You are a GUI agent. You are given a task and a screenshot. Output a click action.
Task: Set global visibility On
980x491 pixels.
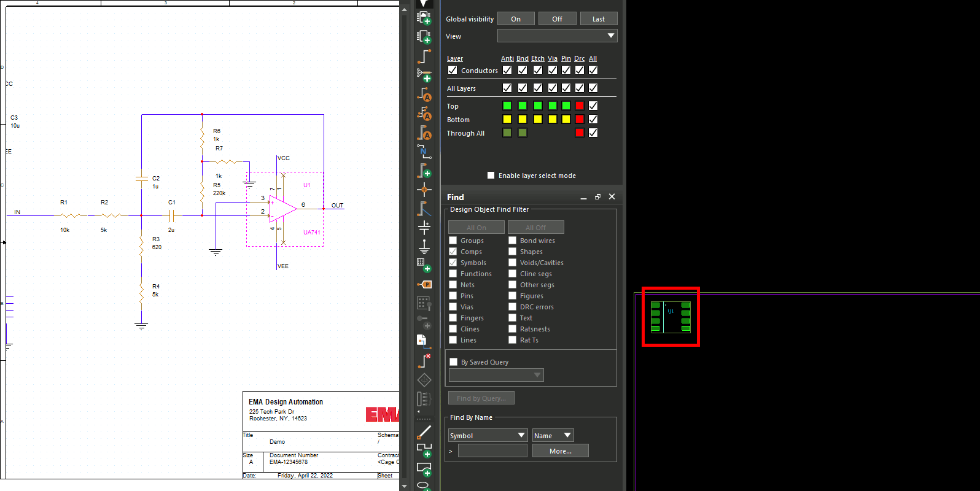516,19
